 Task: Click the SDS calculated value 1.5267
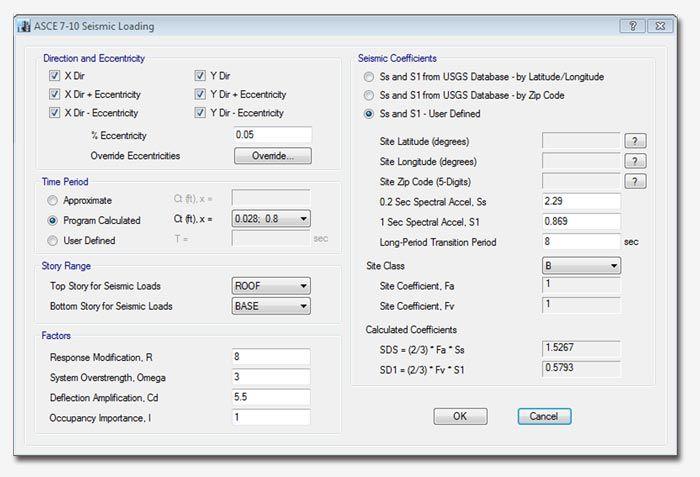[x=581, y=348]
